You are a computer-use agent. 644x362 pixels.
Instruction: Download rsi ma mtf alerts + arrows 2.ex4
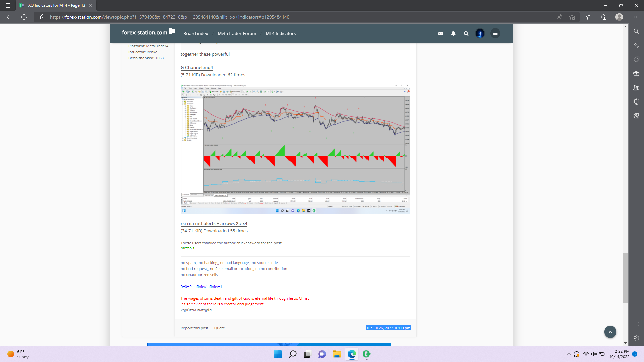pyautogui.click(x=214, y=223)
